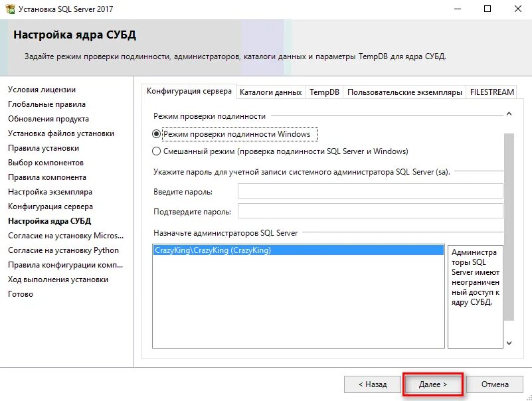The width and height of the screenshot is (532, 401).
Task: Close the SQL Server 2017 setup window
Action: tap(518, 9)
